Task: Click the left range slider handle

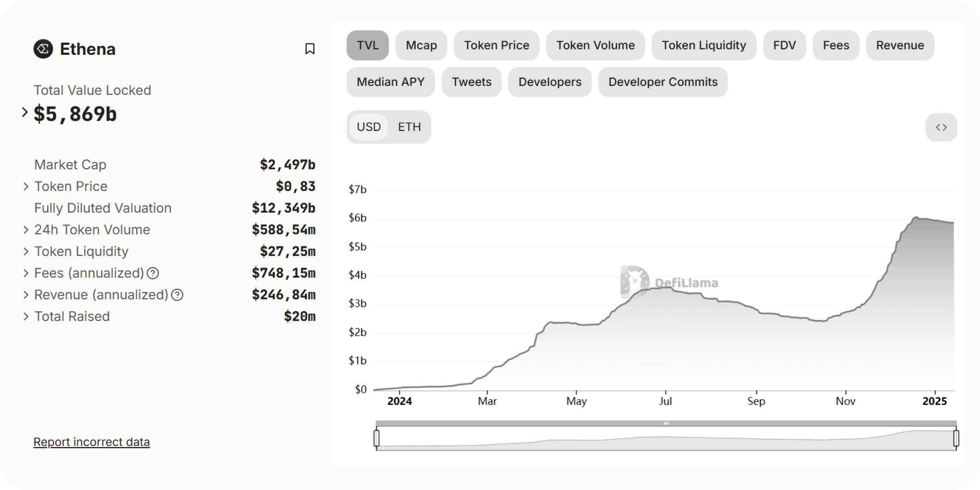Action: click(x=376, y=438)
